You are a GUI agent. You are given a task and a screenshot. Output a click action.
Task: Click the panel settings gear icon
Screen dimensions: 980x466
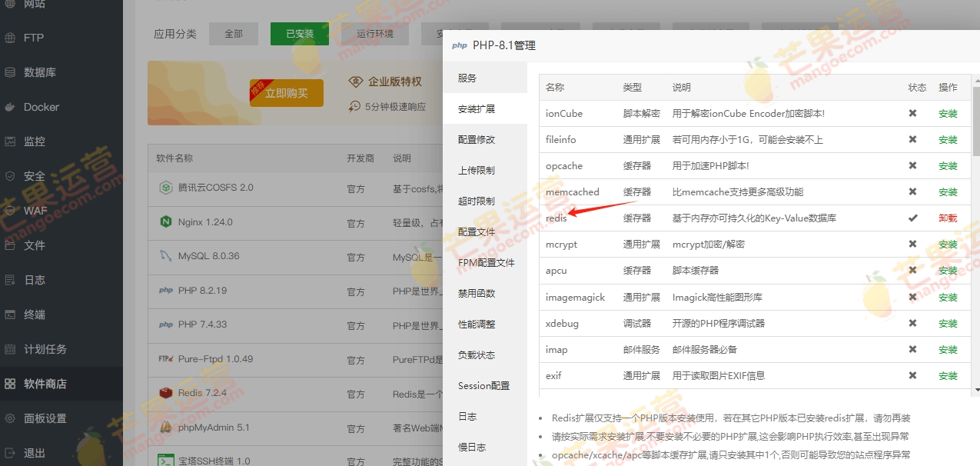pyautogui.click(x=10, y=418)
